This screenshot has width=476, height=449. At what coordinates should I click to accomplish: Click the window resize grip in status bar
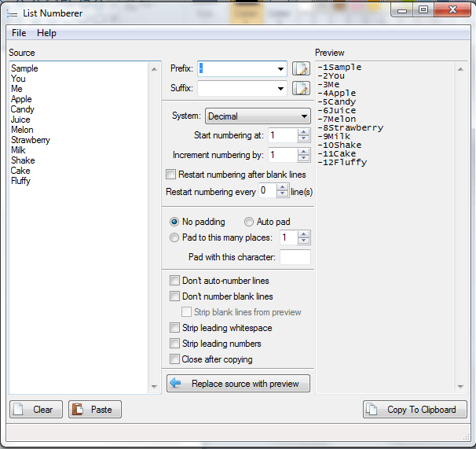click(x=466, y=437)
